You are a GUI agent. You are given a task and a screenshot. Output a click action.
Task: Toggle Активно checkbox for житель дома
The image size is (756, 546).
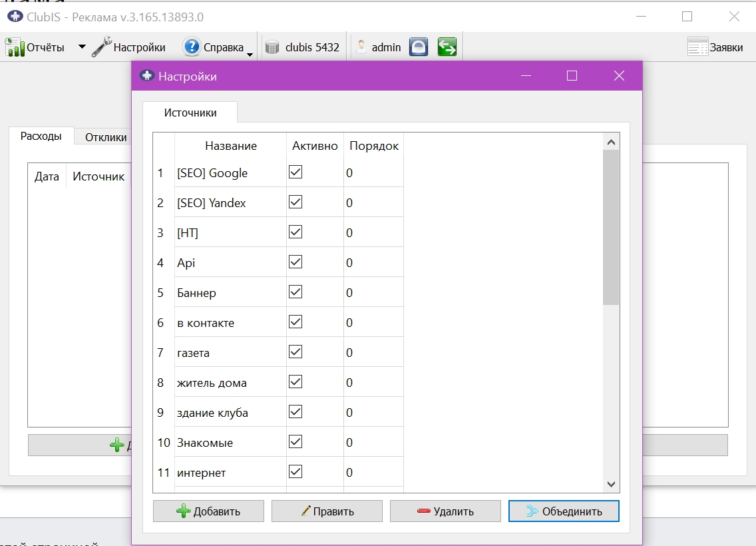pyautogui.click(x=295, y=382)
